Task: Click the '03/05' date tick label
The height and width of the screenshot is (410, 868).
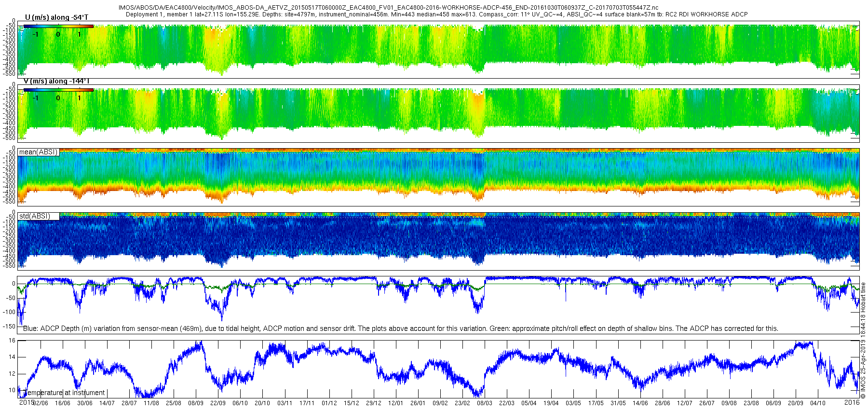Action: click(573, 403)
